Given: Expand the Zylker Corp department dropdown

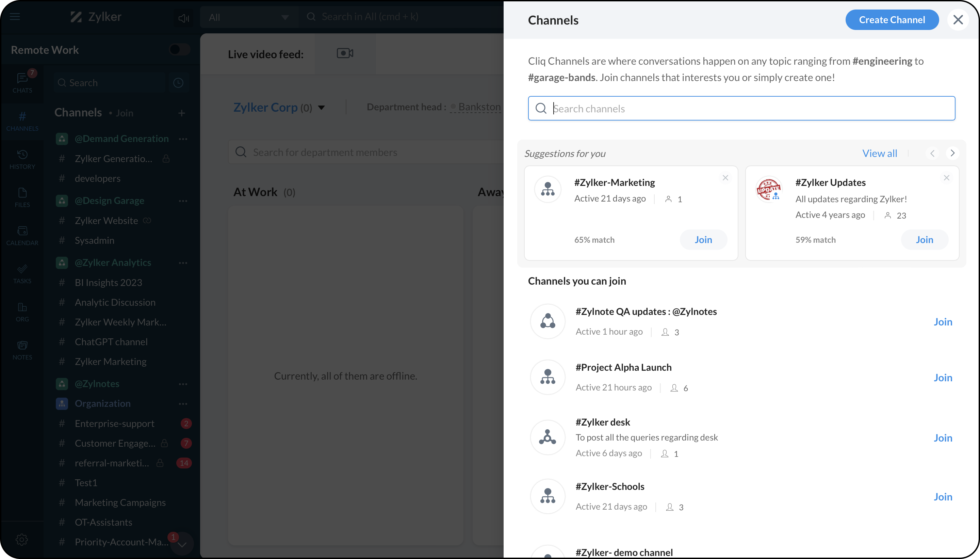Looking at the screenshot, I should tap(322, 108).
